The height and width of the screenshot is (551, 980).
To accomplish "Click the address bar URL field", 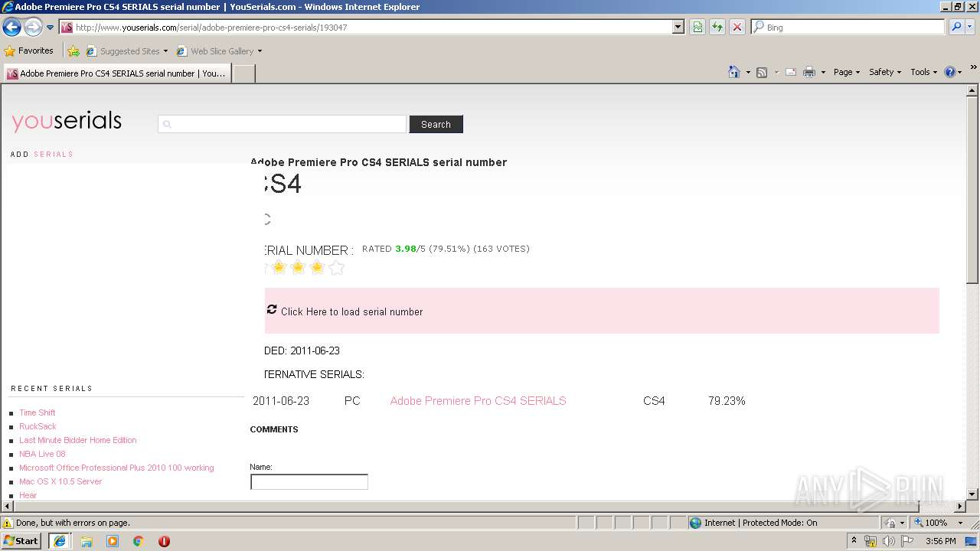I will [366, 27].
